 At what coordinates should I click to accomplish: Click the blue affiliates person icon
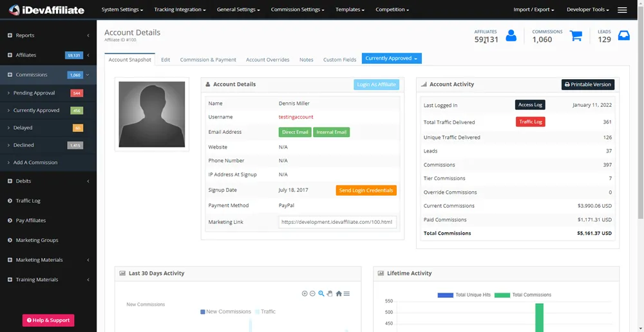(x=511, y=36)
